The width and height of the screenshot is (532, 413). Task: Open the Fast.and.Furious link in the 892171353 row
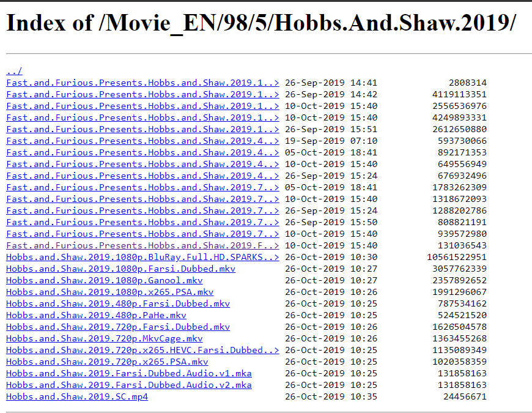(142, 152)
